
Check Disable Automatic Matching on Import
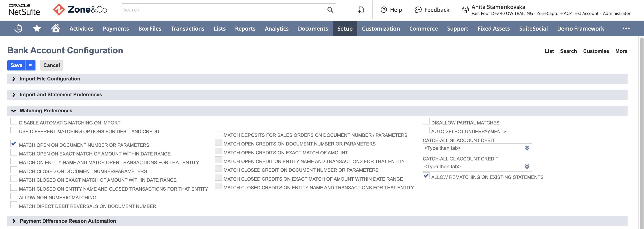pos(14,121)
